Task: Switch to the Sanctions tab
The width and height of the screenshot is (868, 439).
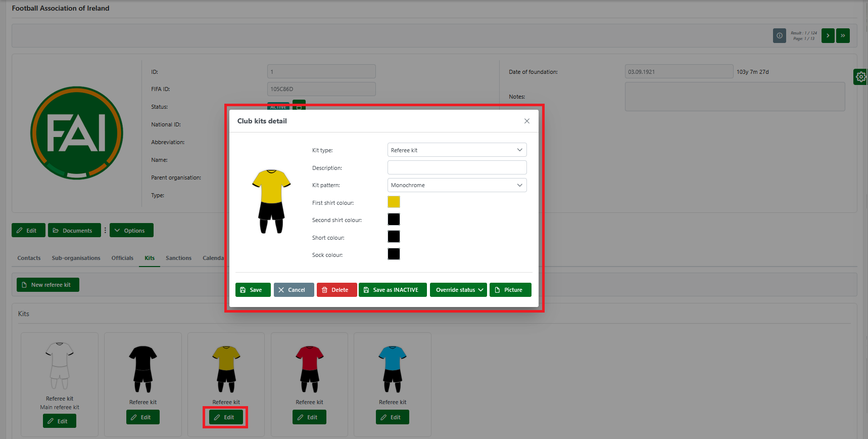Action: click(178, 258)
